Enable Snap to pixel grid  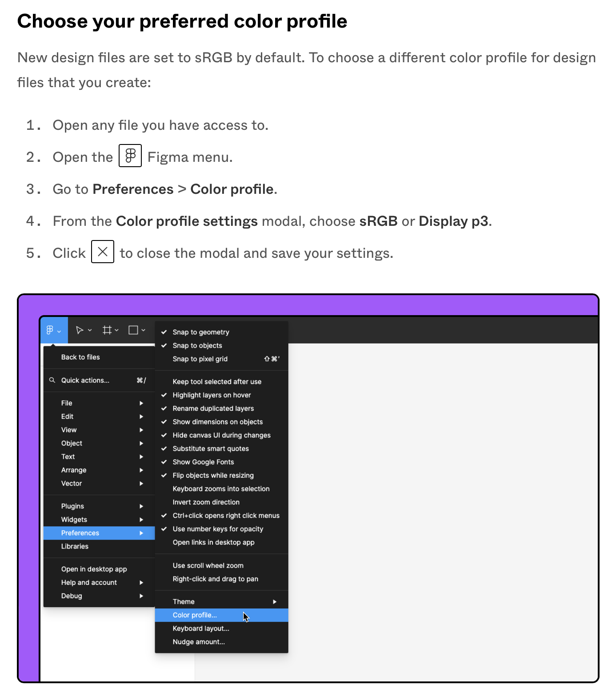221,359
